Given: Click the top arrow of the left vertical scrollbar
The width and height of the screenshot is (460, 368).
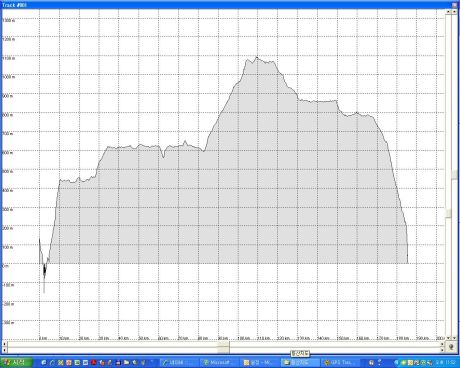Looking at the screenshot, I should coord(448,11).
